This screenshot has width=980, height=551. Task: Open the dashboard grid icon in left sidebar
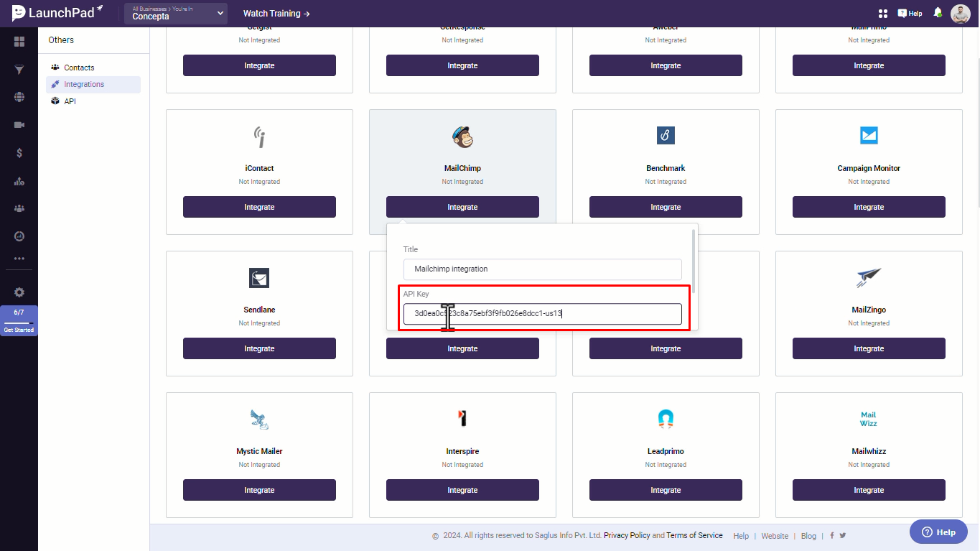pyautogui.click(x=19, y=42)
